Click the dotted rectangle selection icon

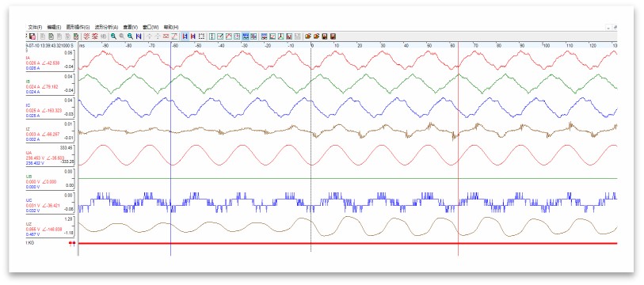point(201,36)
